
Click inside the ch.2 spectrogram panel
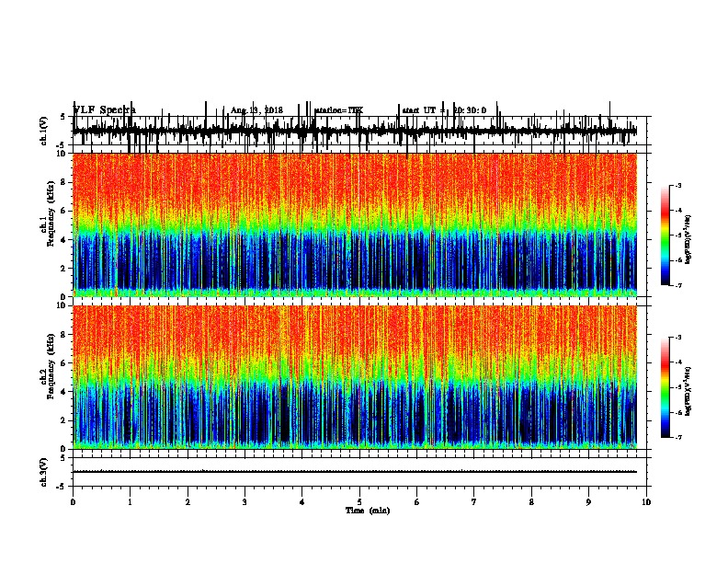click(355, 377)
